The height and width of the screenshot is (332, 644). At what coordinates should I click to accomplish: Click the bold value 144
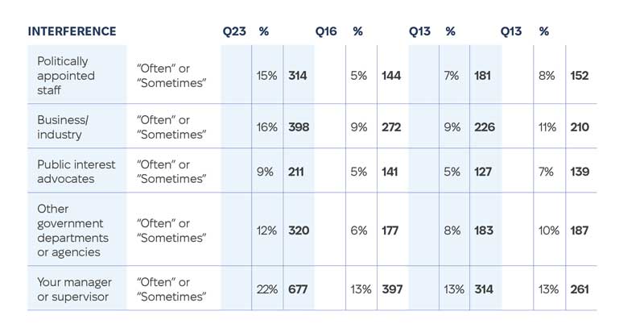[390, 76]
